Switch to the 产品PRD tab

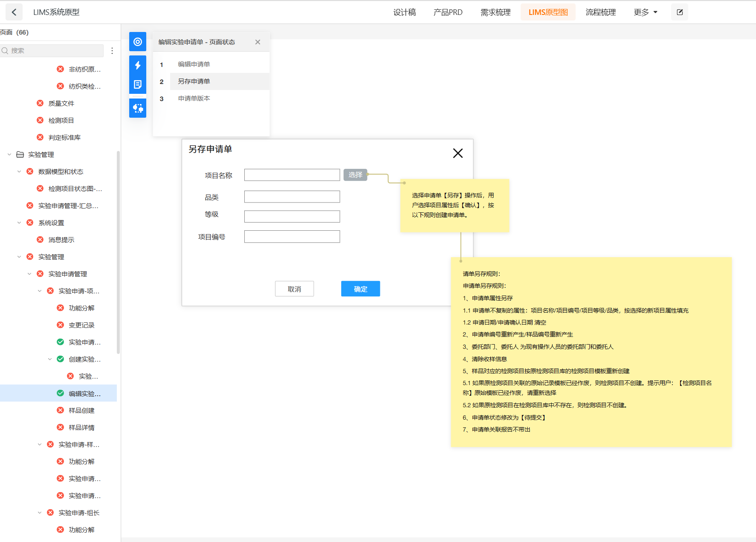(x=448, y=12)
